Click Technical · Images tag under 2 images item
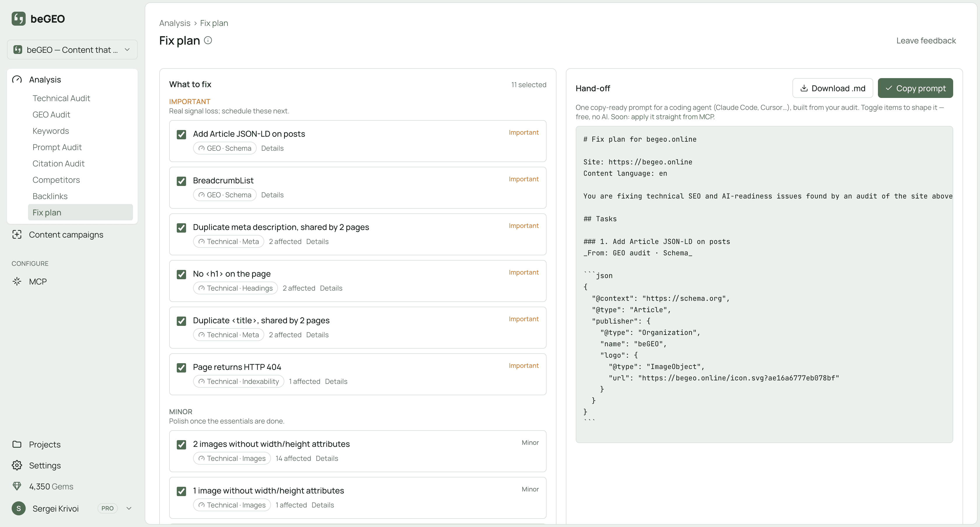 click(x=232, y=459)
